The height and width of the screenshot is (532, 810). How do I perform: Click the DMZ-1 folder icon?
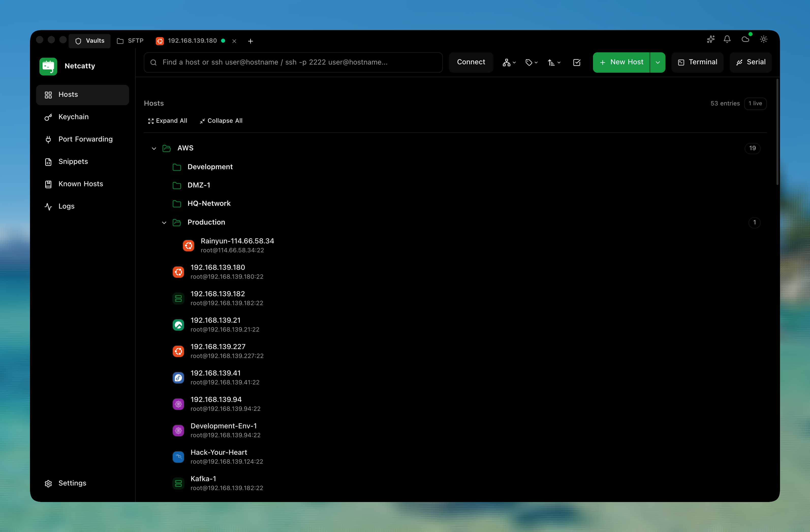tap(177, 185)
